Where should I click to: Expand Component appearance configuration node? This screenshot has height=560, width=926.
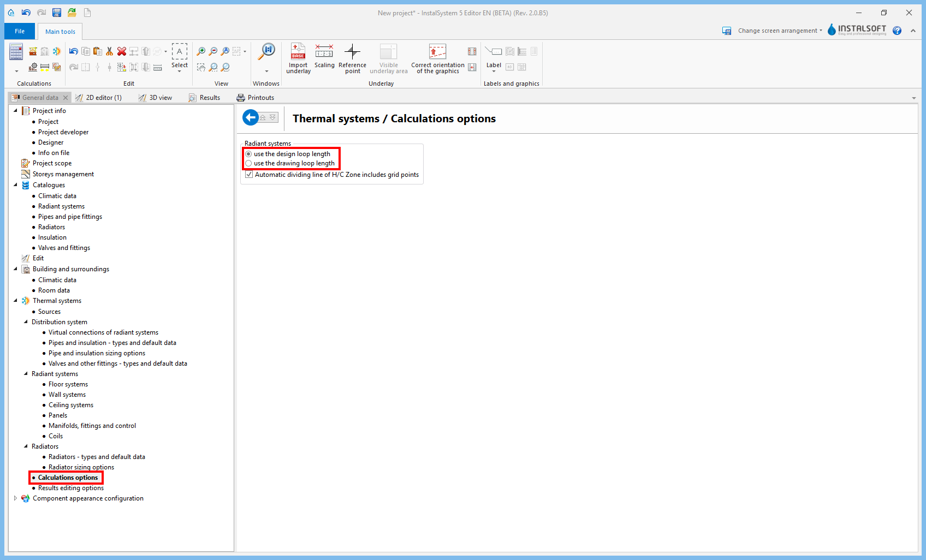pos(15,498)
